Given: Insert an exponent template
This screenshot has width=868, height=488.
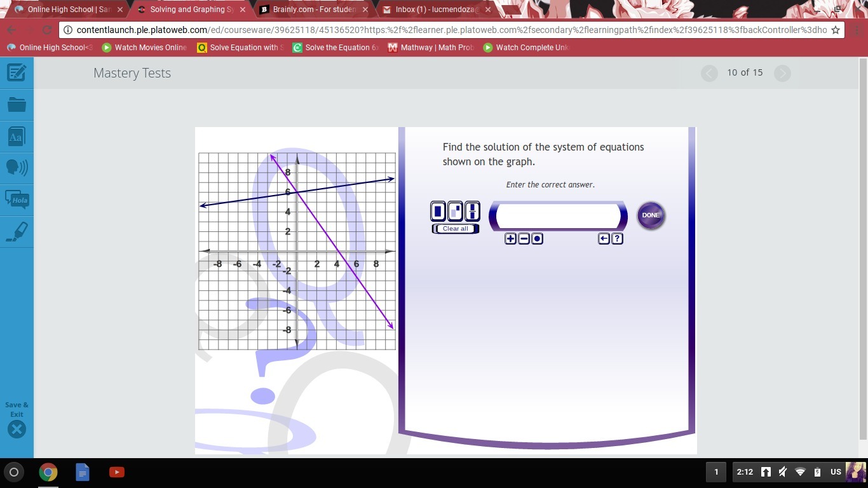Looking at the screenshot, I should click(455, 211).
